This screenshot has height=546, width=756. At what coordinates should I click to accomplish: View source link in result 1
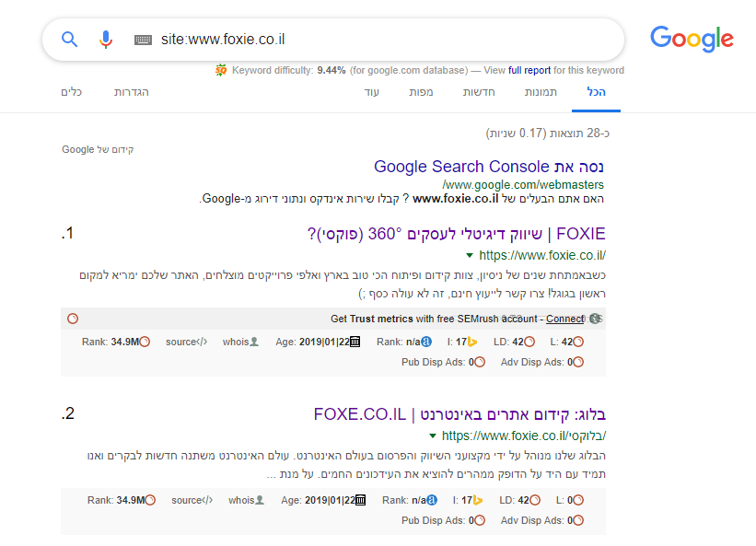(x=187, y=342)
